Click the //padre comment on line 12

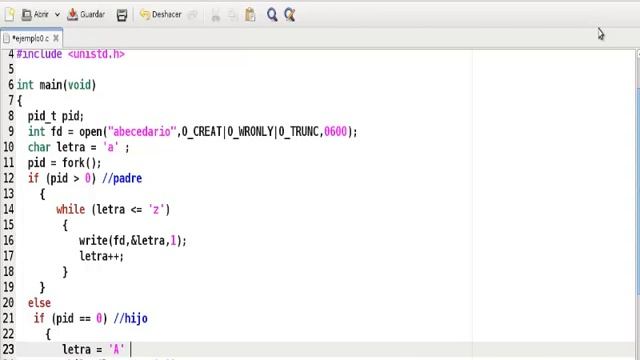122,178
